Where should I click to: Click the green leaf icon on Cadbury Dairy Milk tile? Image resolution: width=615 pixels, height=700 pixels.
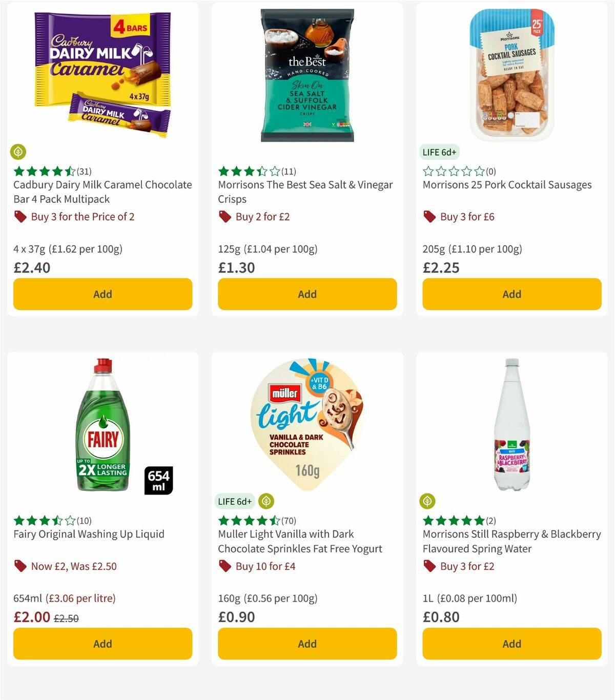pos(18,152)
